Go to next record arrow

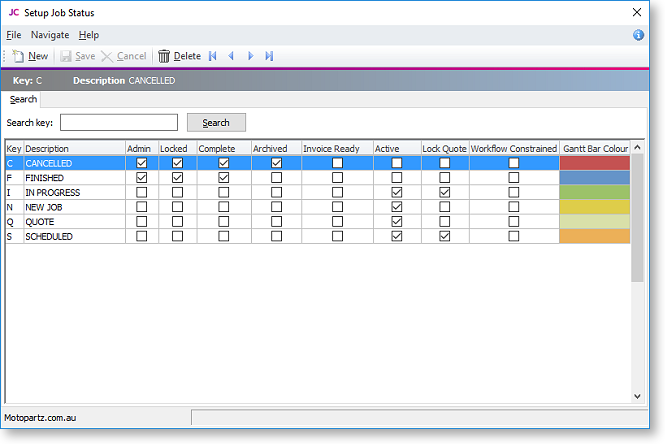[250, 56]
